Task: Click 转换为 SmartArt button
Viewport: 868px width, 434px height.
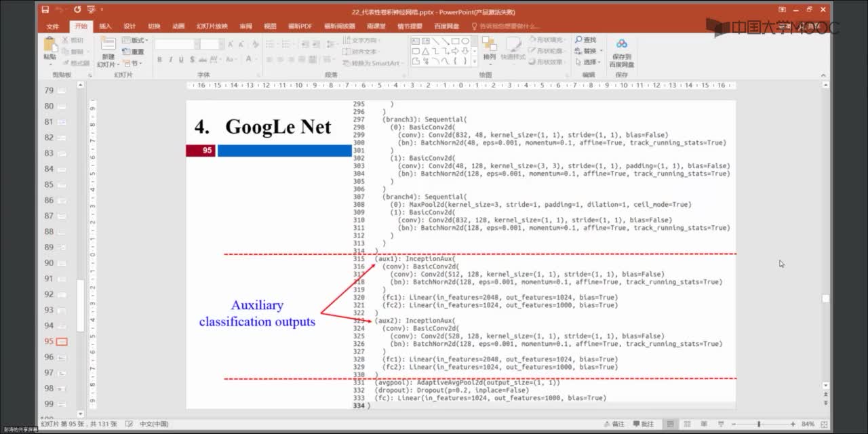Action: point(373,63)
